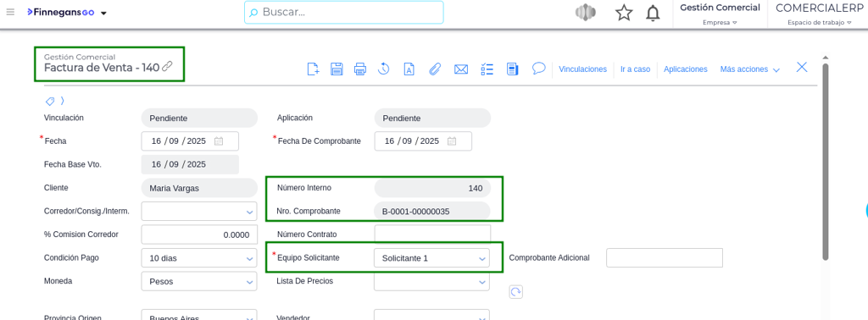Click the Comprobante Adicional input
This screenshot has width=868, height=320.
(x=665, y=257)
